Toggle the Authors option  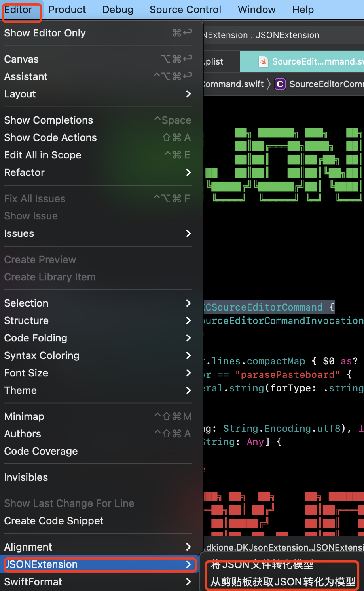click(x=98, y=434)
